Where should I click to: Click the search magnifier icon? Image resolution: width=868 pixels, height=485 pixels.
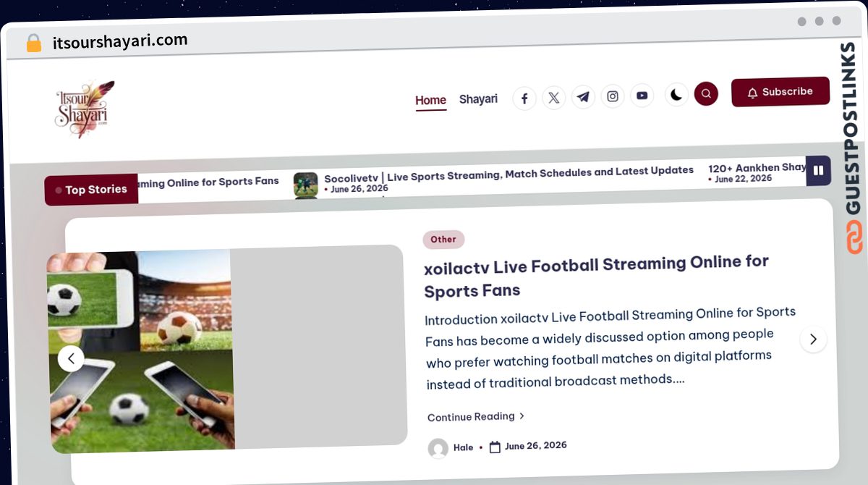[706, 93]
